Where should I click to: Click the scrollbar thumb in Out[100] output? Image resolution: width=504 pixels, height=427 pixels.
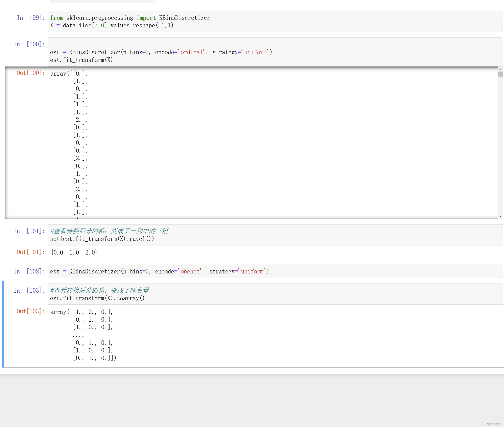pyautogui.click(x=500, y=74)
